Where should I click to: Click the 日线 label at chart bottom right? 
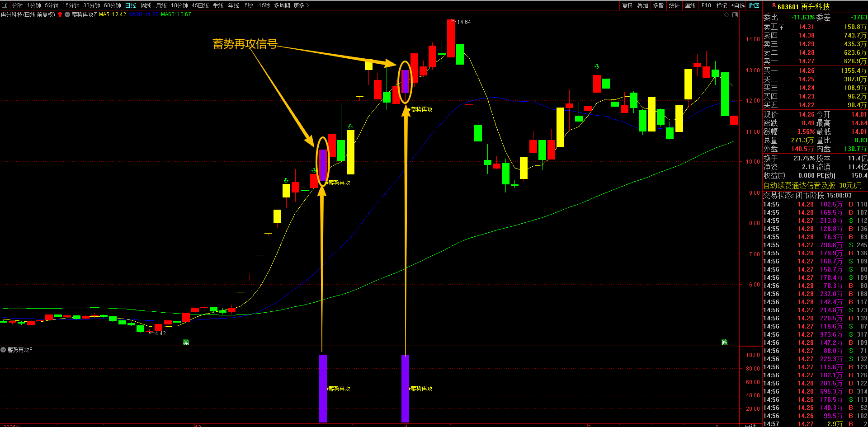pos(750,425)
